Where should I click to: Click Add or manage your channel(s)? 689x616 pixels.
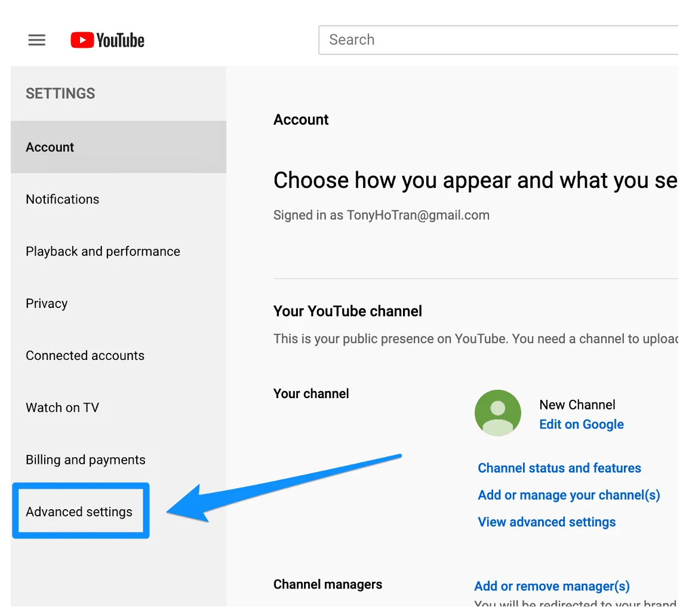[568, 495]
